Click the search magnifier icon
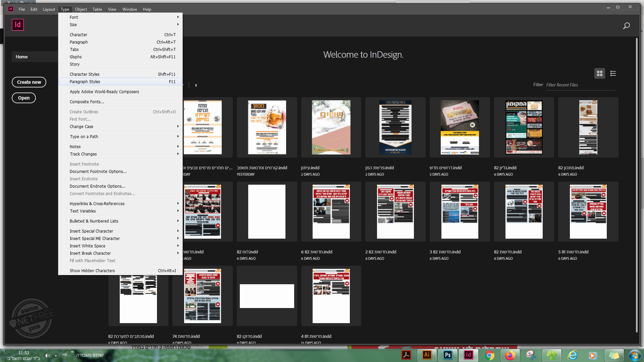The height and width of the screenshot is (362, 644). click(x=626, y=26)
